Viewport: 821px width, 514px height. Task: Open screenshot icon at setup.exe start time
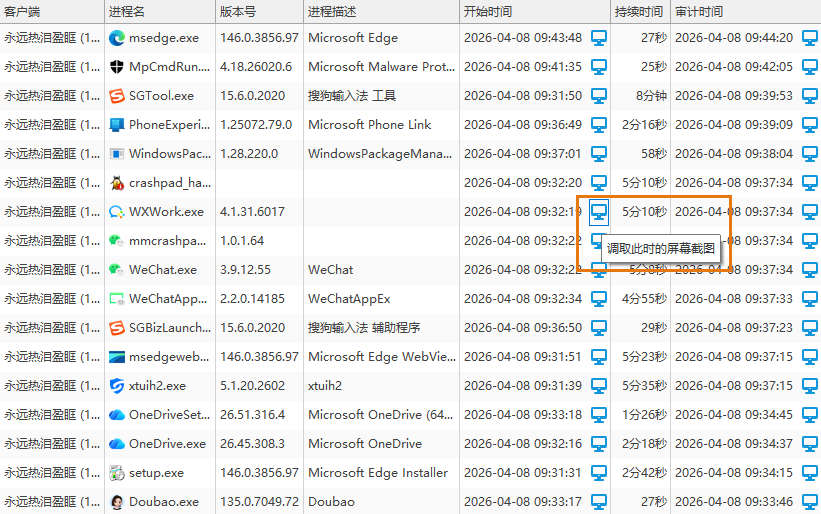point(599,473)
